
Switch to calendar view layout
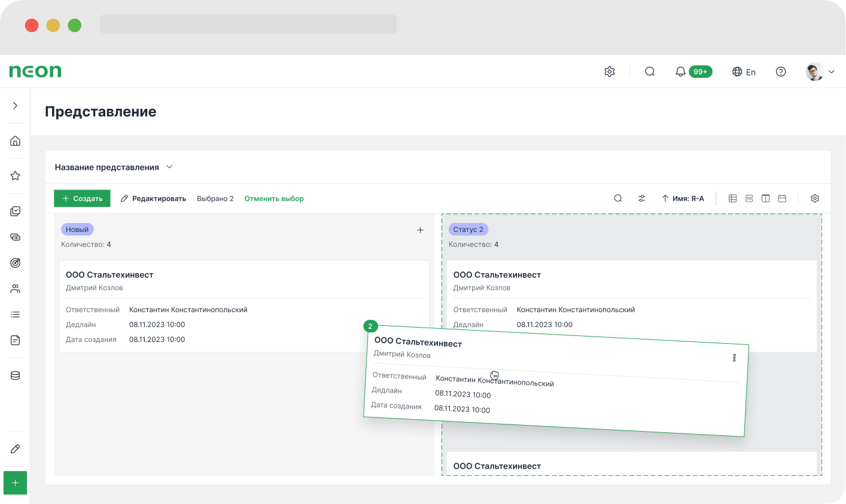[x=782, y=198]
